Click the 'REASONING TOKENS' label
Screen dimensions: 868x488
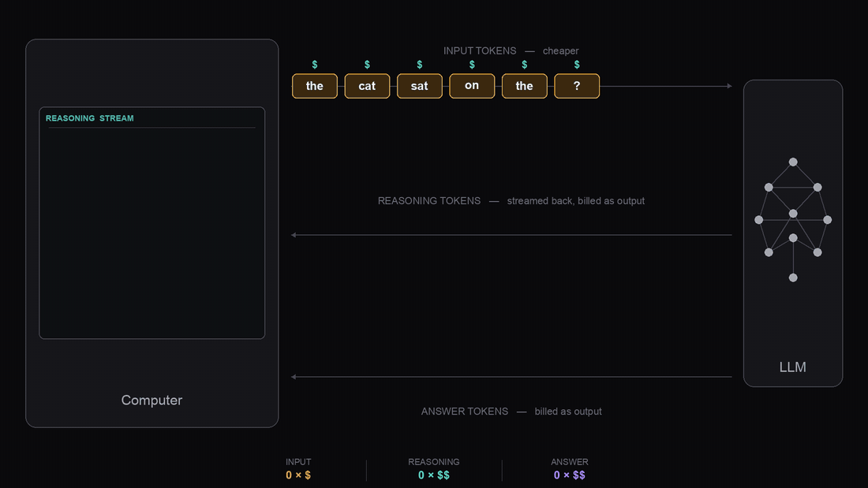429,201
